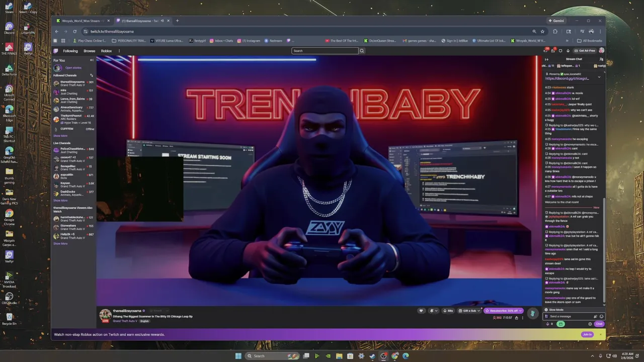
Task: Click the follow heart icon
Action: [x=421, y=311]
